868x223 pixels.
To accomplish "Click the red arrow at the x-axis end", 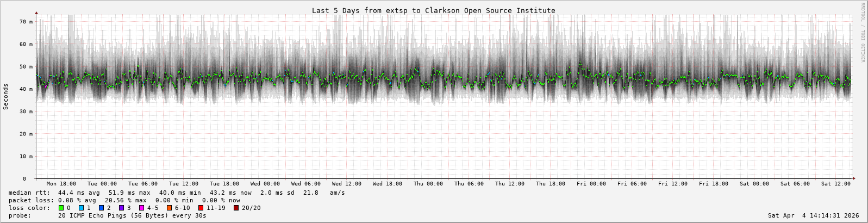I will click(x=854, y=178).
